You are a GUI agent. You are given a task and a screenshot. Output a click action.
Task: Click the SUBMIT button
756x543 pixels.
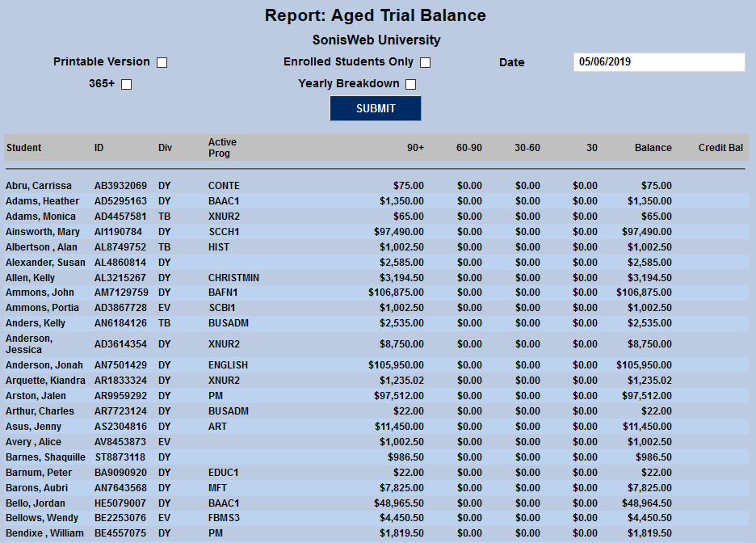pos(375,107)
